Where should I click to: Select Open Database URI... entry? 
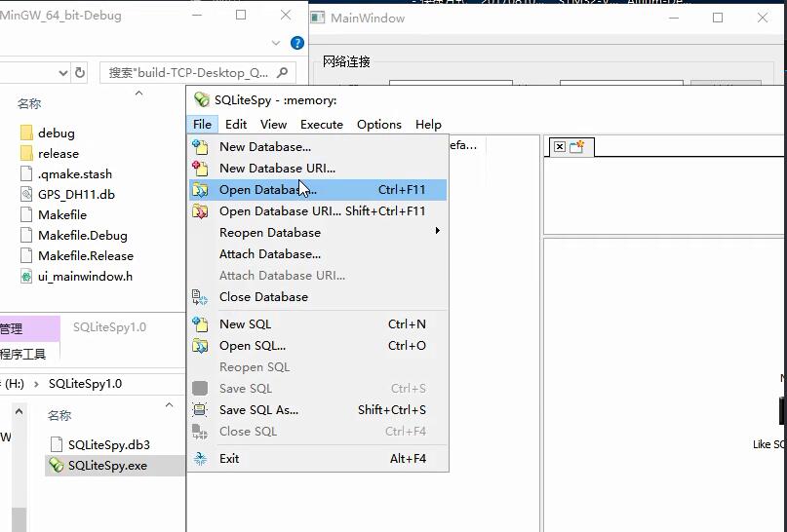[318, 211]
